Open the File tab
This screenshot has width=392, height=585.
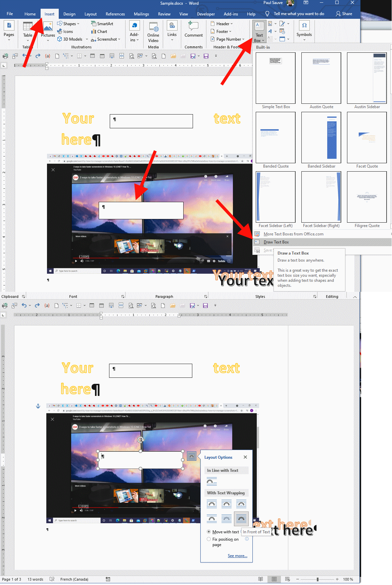10,14
